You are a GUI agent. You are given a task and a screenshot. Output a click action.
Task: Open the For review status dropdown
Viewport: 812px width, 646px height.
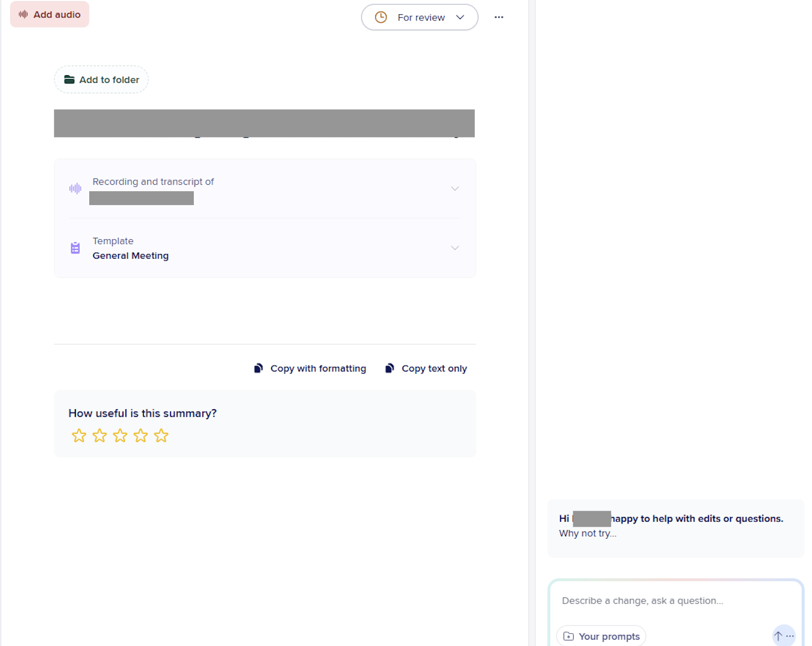pos(419,17)
